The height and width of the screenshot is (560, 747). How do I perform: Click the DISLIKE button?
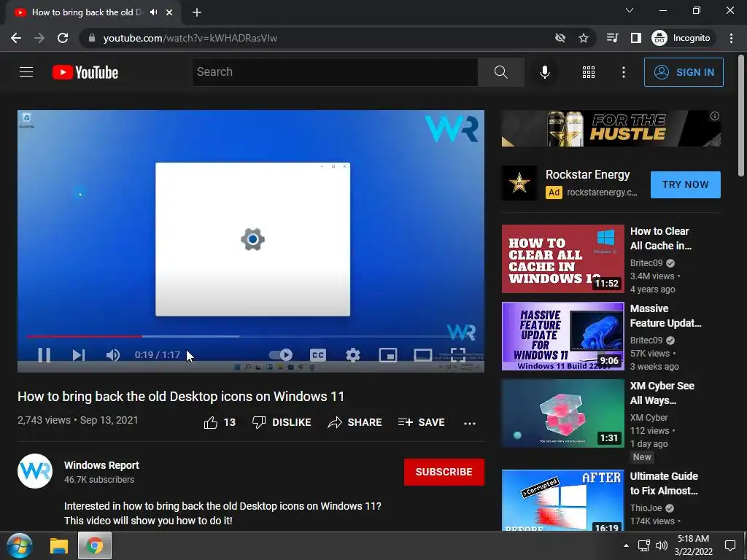click(282, 422)
